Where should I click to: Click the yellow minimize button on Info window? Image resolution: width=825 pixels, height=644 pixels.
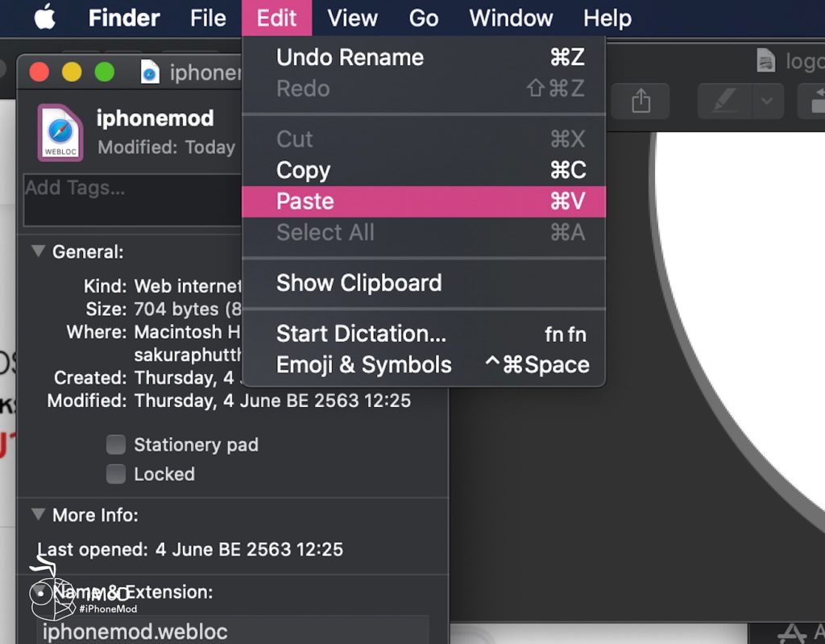tap(72, 73)
